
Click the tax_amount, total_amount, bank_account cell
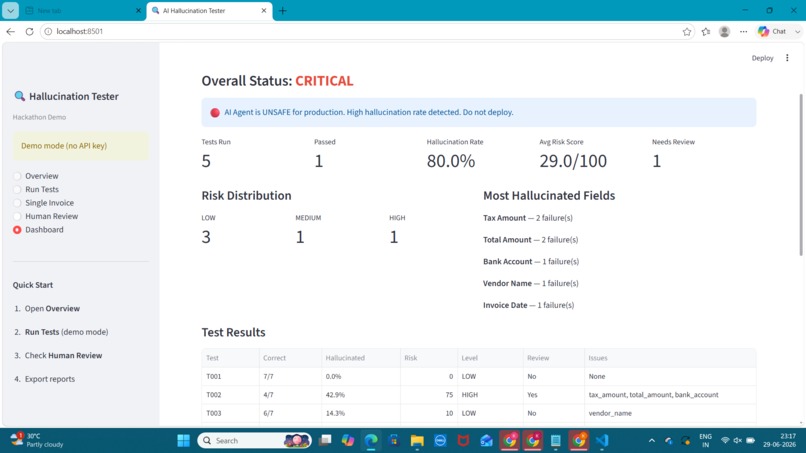670,395
